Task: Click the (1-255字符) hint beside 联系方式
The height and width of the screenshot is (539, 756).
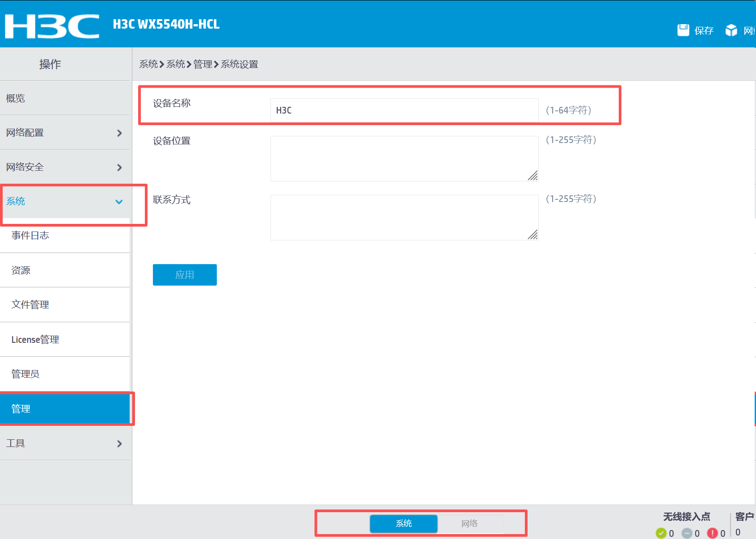Action: click(571, 198)
